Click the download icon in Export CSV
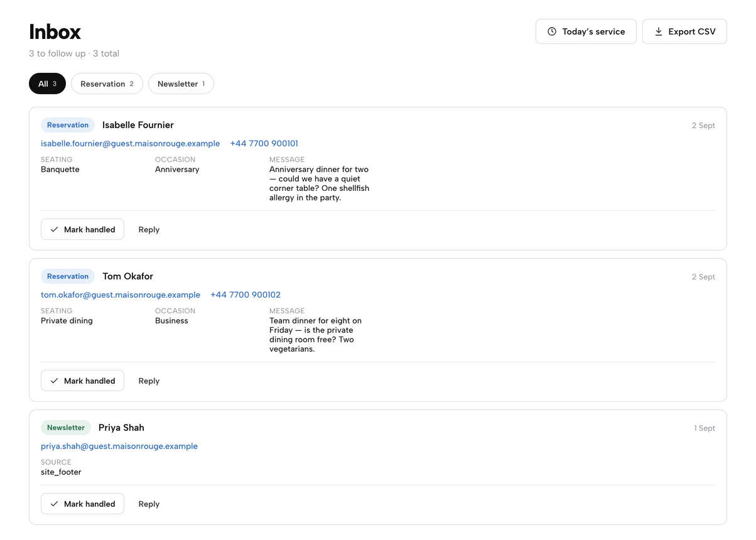 coord(659,31)
